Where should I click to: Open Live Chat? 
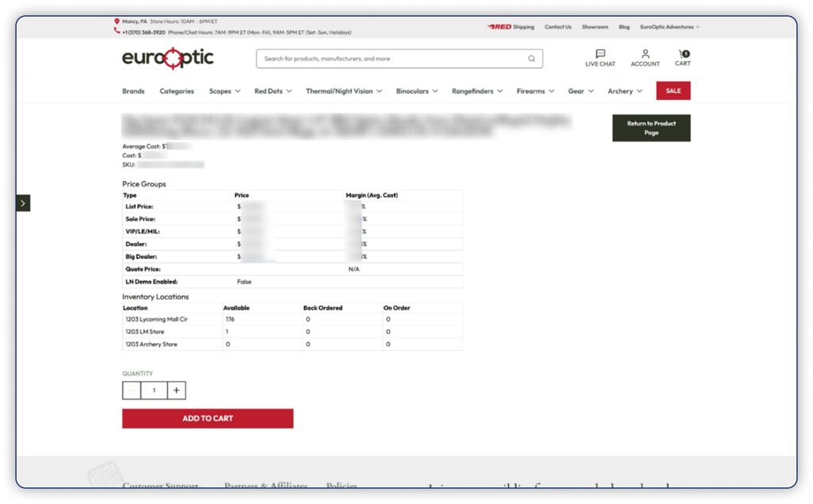600,58
